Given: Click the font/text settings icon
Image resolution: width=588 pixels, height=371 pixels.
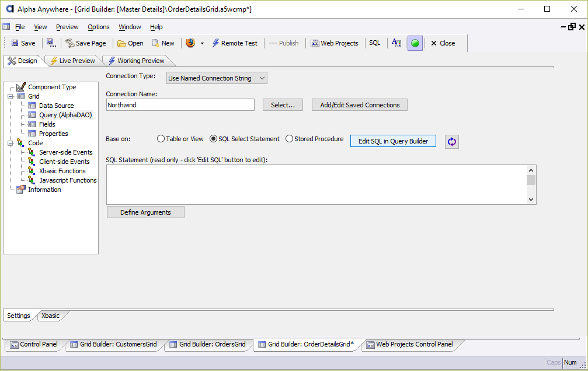Looking at the screenshot, I should click(x=396, y=43).
